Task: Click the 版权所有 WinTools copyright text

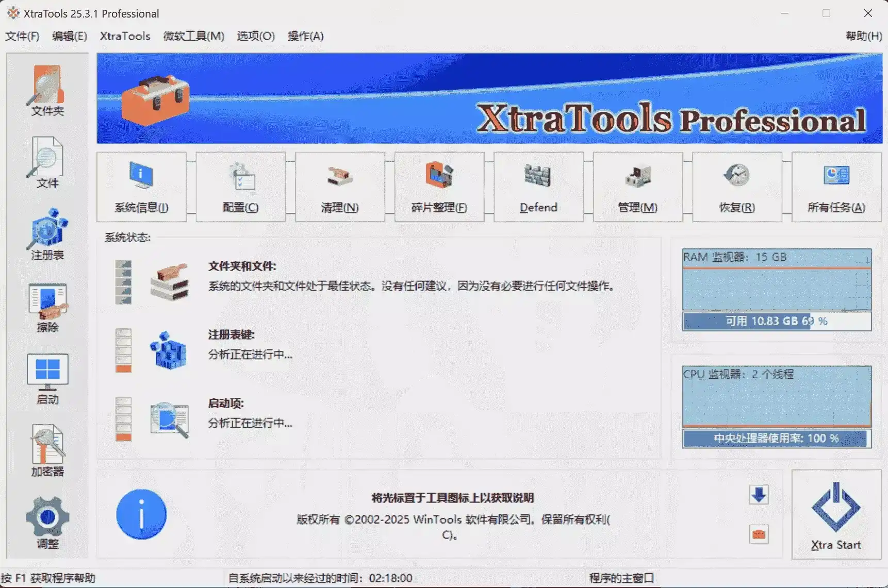Action: 453,527
